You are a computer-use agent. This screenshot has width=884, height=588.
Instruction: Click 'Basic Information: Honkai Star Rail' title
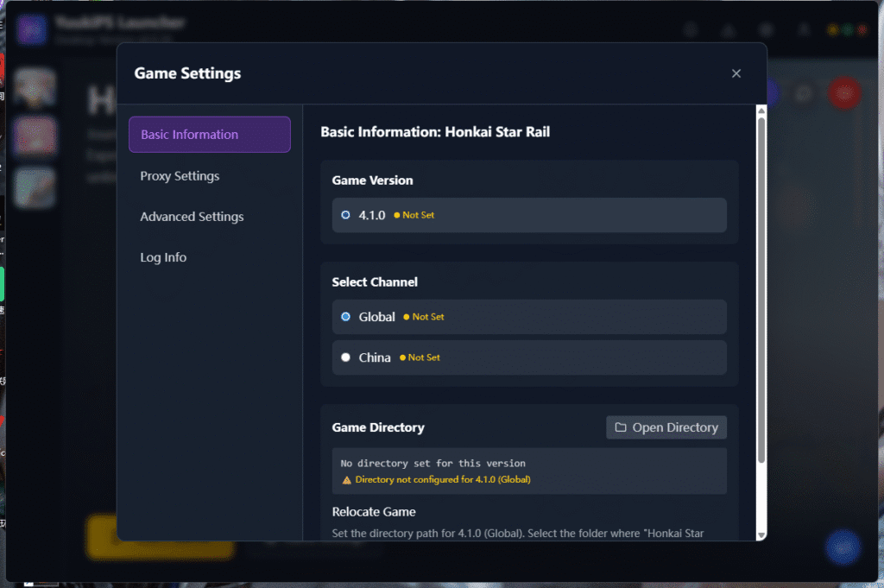(x=435, y=132)
